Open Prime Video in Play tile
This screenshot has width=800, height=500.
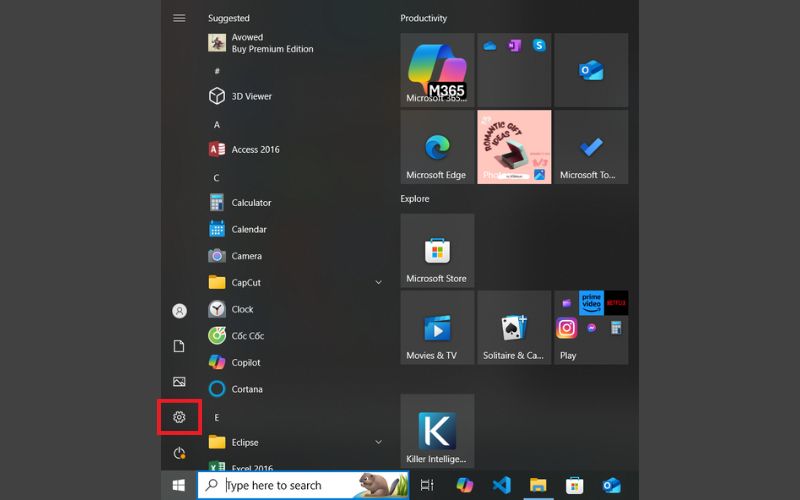[x=591, y=303]
